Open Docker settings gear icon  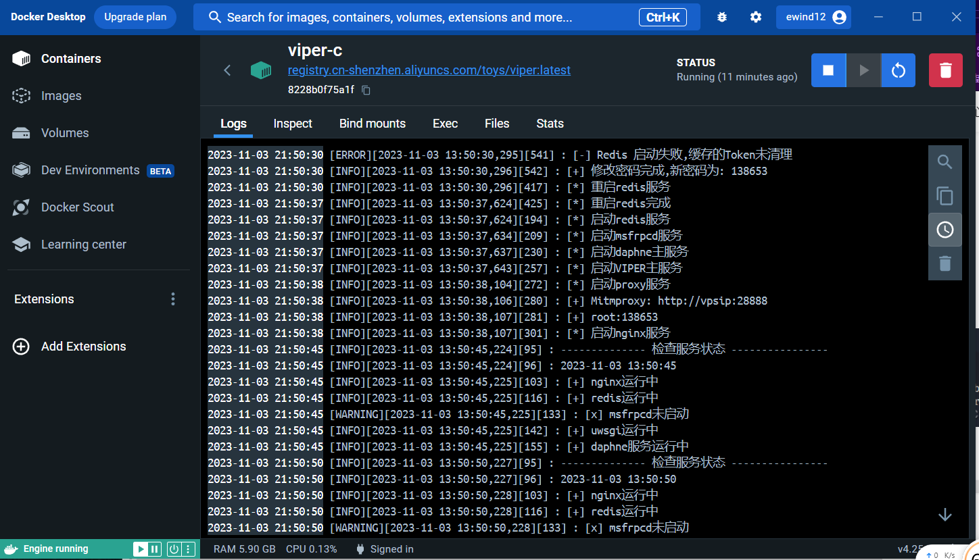756,17
